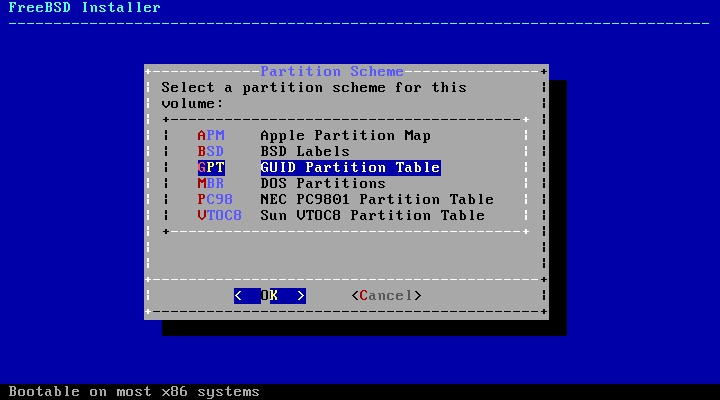The width and height of the screenshot is (720, 400).
Task: Click 'Sun VTOC8 Partition Table' description
Action: coord(372,215)
